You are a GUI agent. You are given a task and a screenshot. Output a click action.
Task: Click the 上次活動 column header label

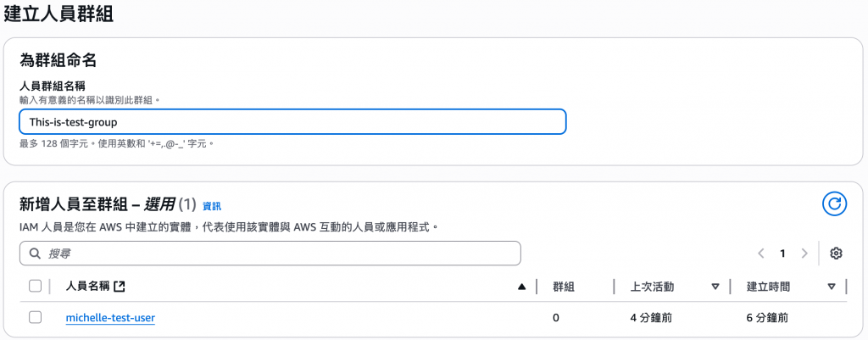point(653,287)
